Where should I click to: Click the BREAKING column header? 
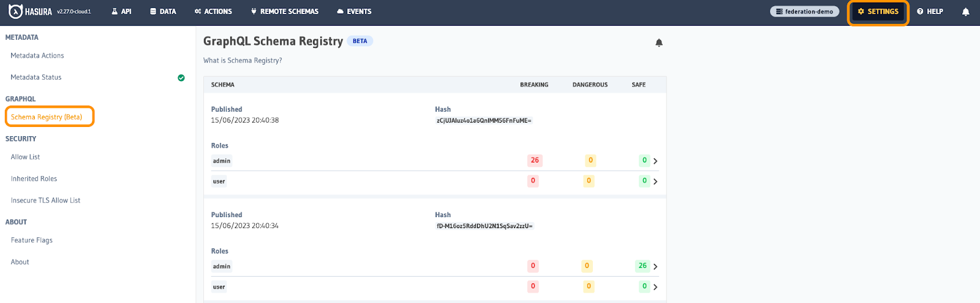[534, 85]
